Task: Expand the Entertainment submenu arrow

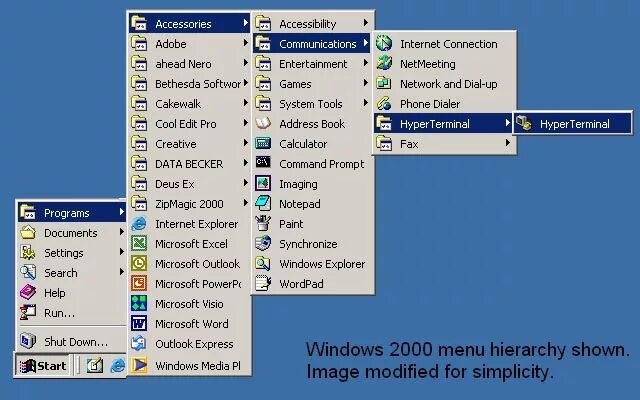Action: click(x=366, y=62)
